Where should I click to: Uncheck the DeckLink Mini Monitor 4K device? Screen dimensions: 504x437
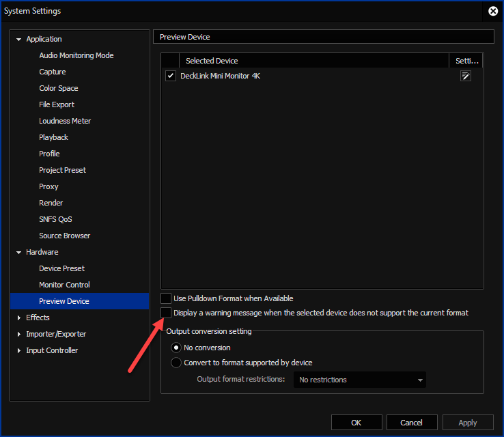(x=171, y=76)
